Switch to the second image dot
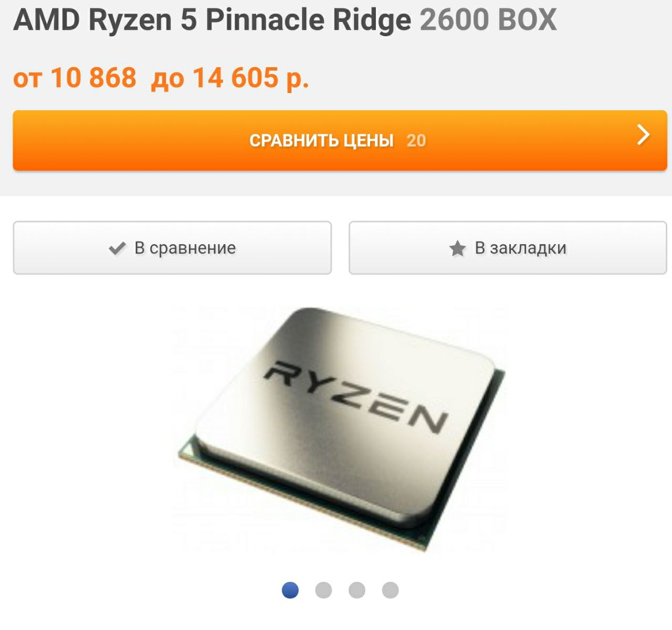The image size is (672, 630). pyautogui.click(x=323, y=590)
